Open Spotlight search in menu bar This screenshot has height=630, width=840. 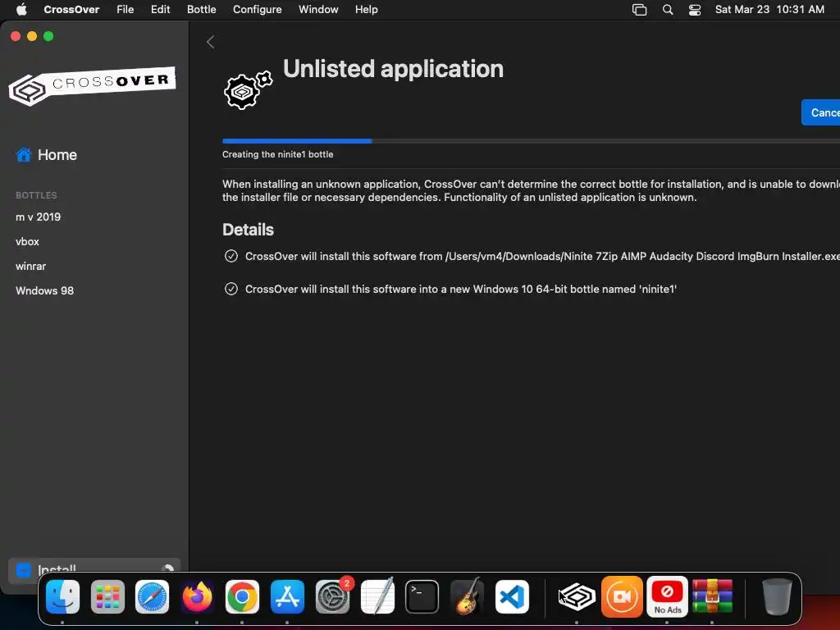click(x=668, y=10)
